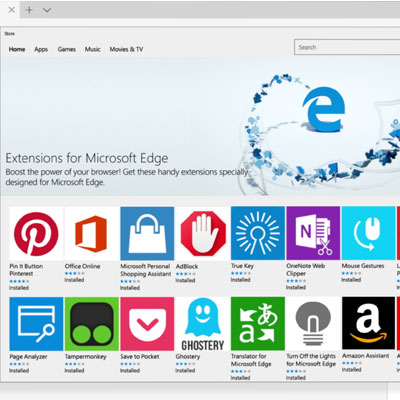This screenshot has height=400, width=400.
Task: Open the Office Online extension icon
Action: point(92,233)
